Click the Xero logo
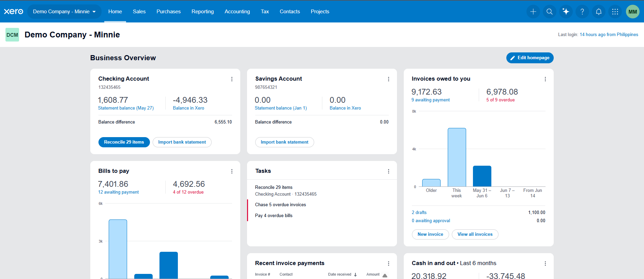This screenshot has width=644, height=279. [x=14, y=12]
